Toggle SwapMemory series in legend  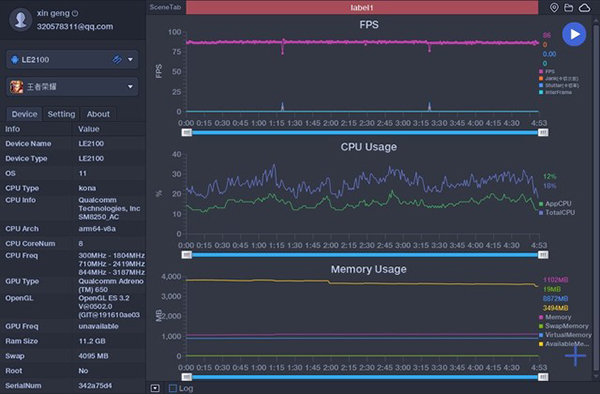tap(564, 326)
